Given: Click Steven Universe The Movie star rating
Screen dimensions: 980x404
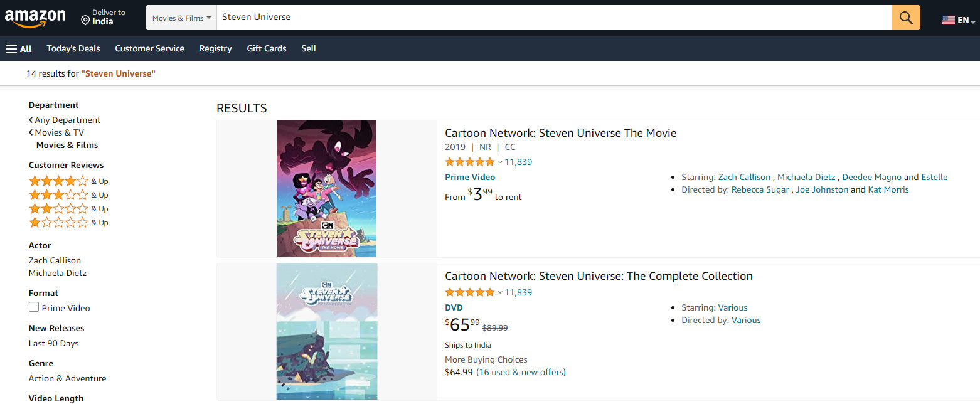Looking at the screenshot, I should pos(470,162).
